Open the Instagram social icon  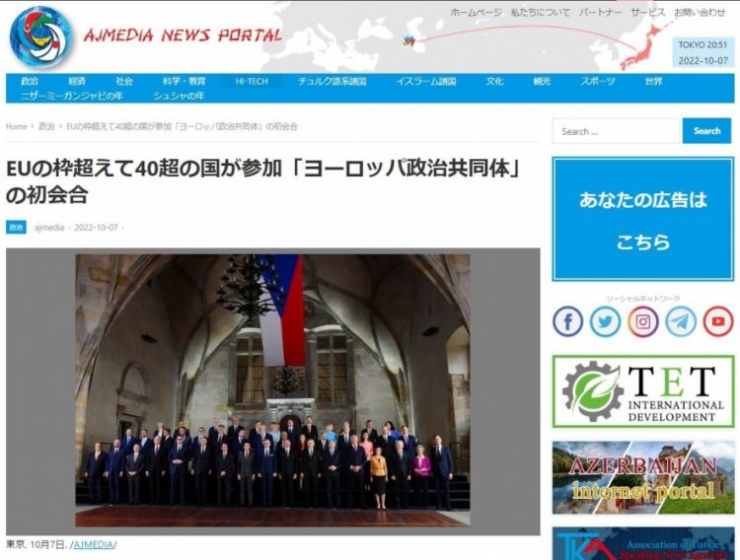(x=642, y=321)
